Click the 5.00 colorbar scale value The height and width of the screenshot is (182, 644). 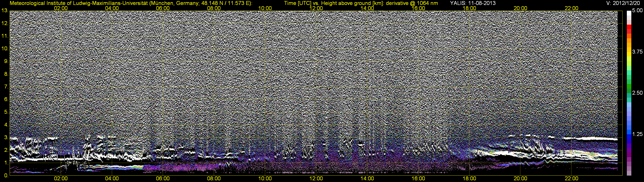[x=638, y=11]
